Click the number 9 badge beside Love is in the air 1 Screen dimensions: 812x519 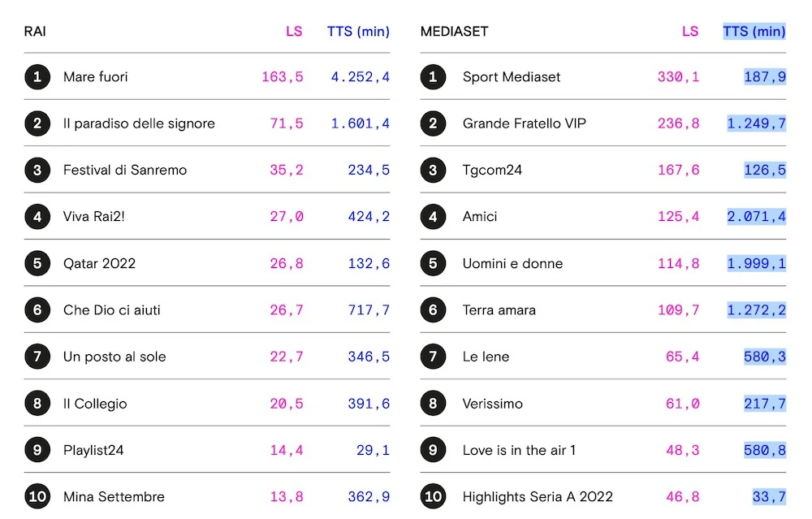[x=434, y=450]
